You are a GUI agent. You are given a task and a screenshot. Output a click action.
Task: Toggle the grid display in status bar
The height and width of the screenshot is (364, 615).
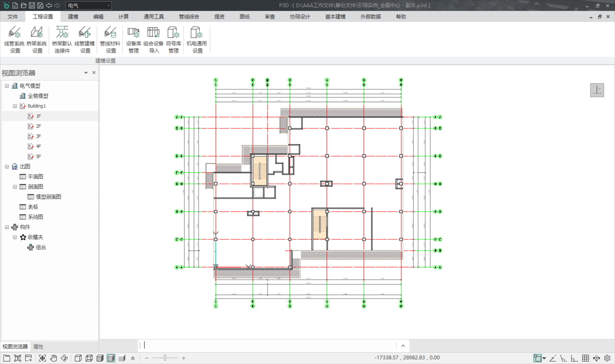(585, 358)
